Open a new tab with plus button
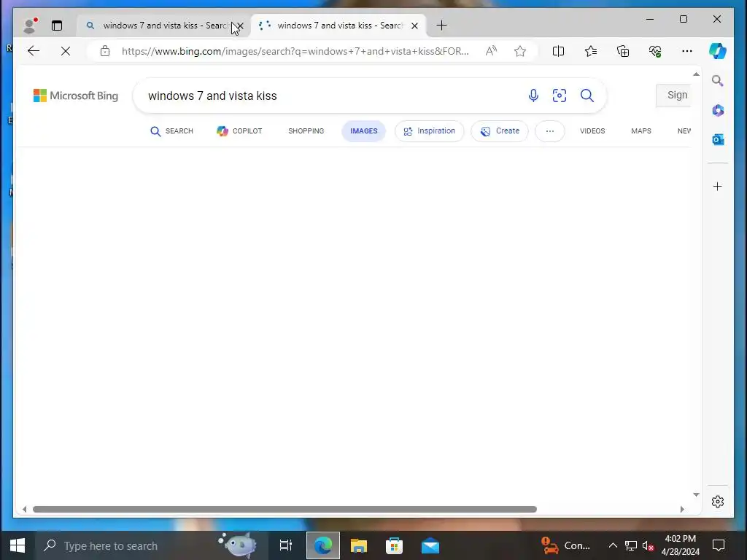 pos(441,26)
